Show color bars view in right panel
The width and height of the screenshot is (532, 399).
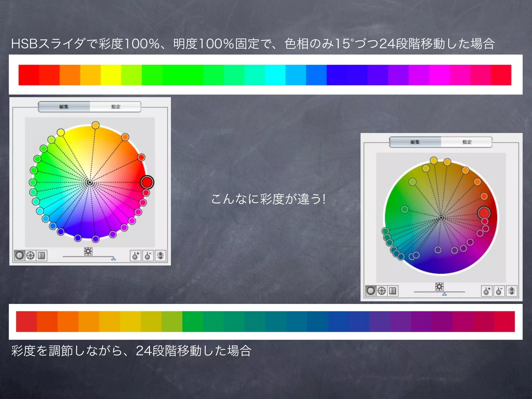click(393, 291)
